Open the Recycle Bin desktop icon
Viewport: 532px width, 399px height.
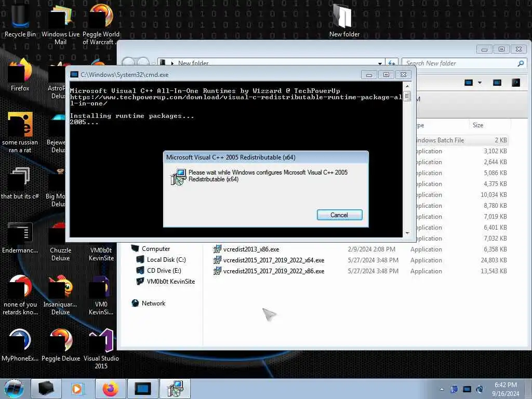pyautogui.click(x=20, y=20)
